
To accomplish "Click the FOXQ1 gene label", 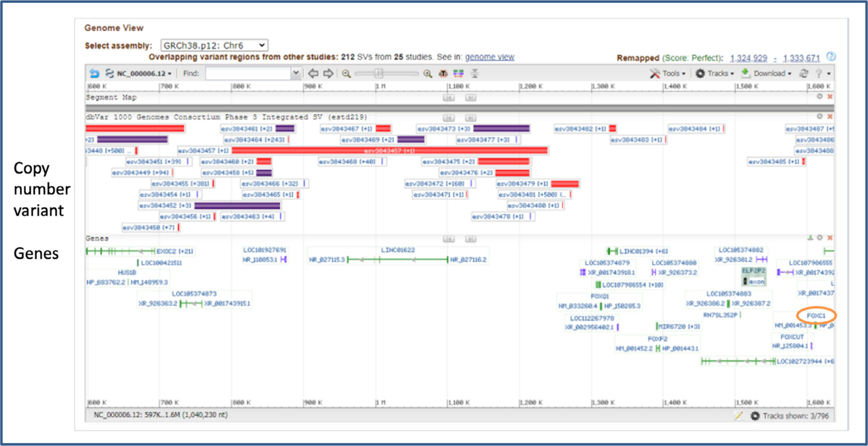I will point(599,296).
